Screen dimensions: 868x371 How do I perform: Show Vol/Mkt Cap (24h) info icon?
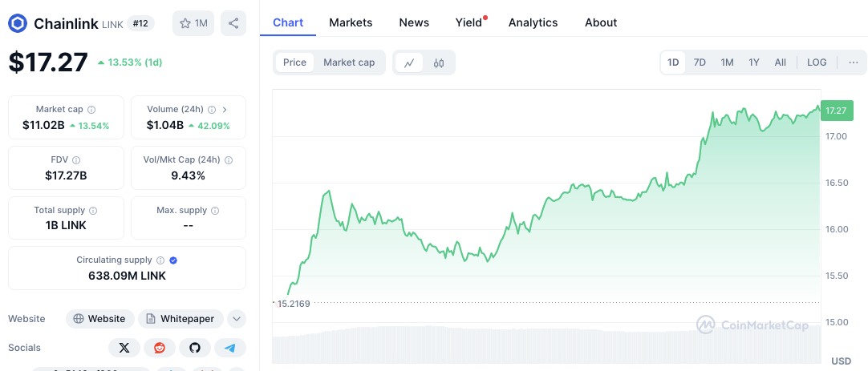point(229,159)
